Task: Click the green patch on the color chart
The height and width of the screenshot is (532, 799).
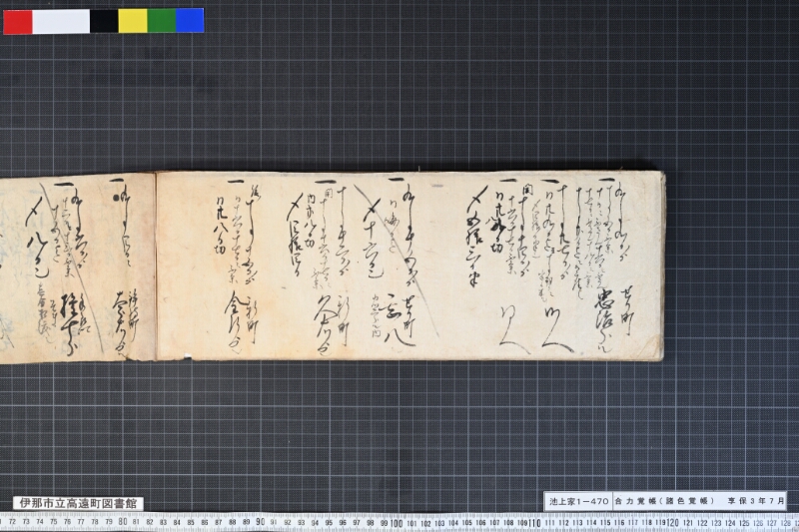Action: coord(162,21)
